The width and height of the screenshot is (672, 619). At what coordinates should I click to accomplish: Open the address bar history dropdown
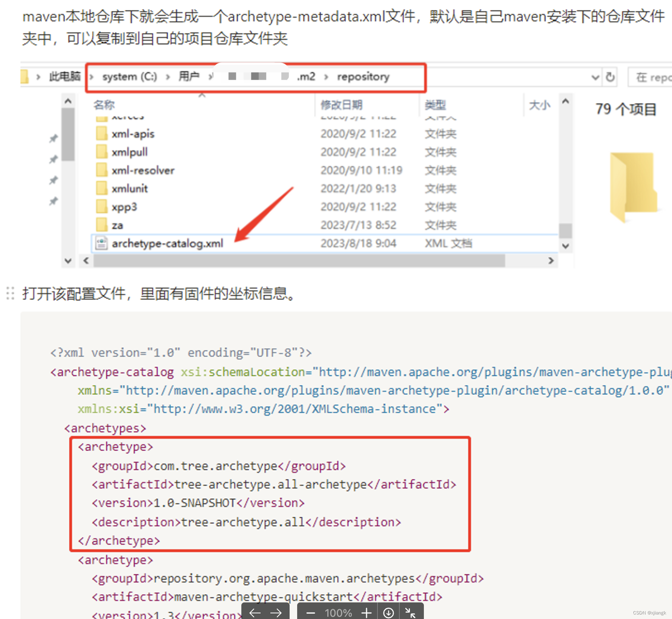(595, 77)
